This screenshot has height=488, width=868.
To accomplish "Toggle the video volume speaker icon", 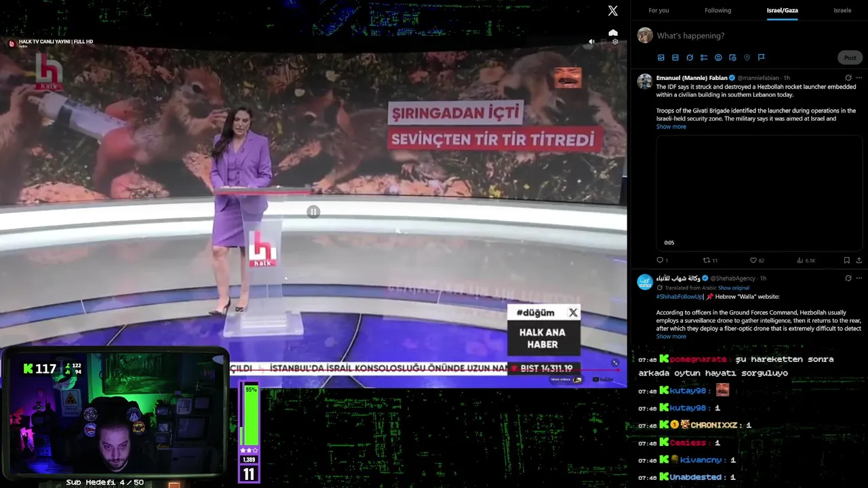I will [591, 42].
